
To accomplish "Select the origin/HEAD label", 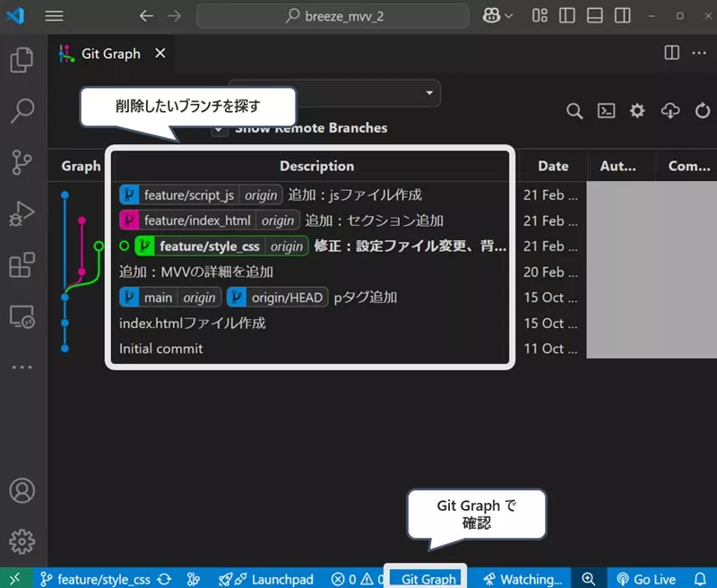I will (x=277, y=298).
